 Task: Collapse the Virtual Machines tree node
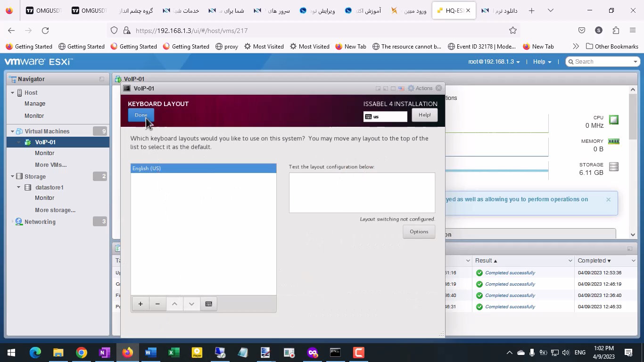13,132
